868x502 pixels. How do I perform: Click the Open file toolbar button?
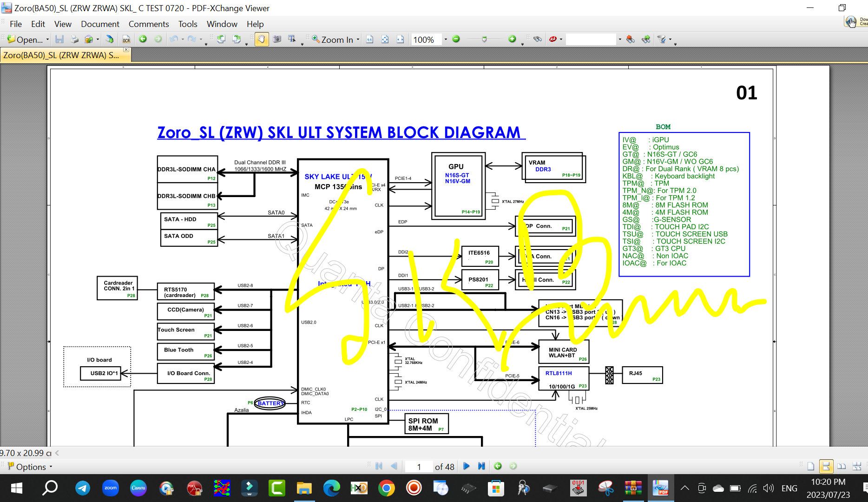[25, 40]
